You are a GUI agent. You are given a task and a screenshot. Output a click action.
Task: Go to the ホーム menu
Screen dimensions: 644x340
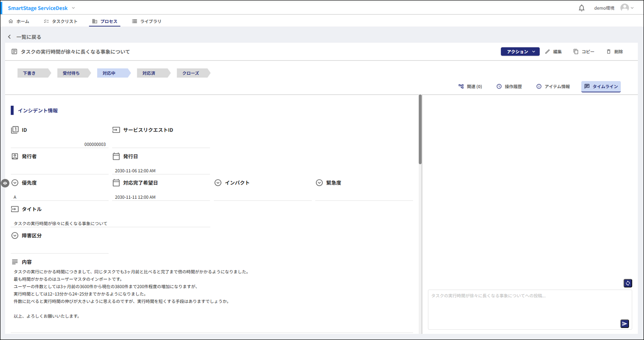point(19,21)
